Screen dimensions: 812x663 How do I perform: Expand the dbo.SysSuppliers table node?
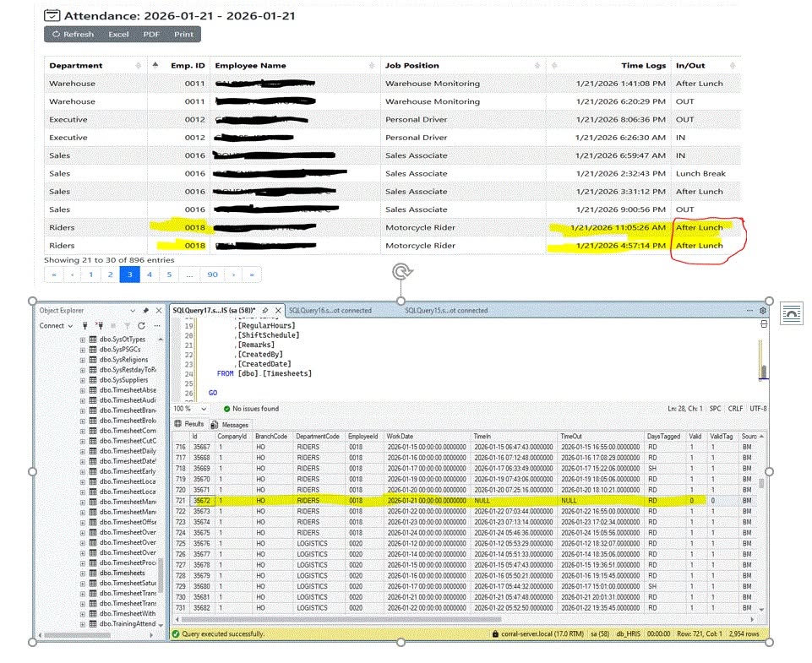point(82,380)
